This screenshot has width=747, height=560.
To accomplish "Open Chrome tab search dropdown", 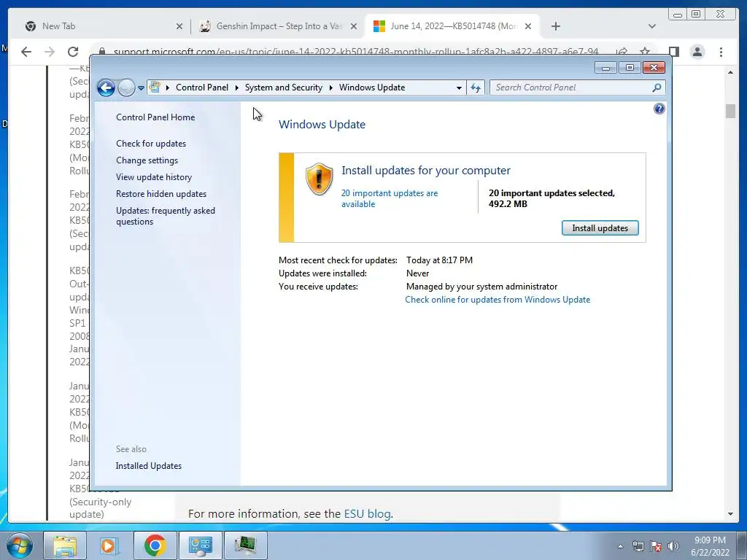I will [x=652, y=26].
